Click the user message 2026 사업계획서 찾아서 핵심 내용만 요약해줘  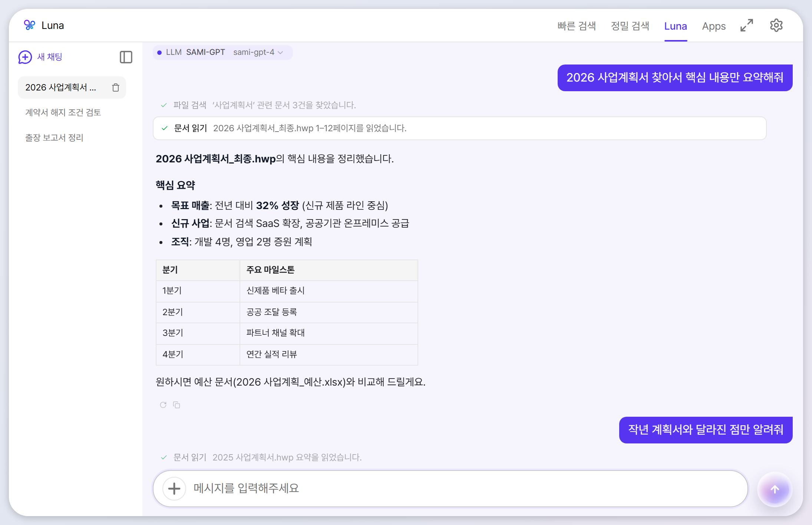click(x=675, y=77)
